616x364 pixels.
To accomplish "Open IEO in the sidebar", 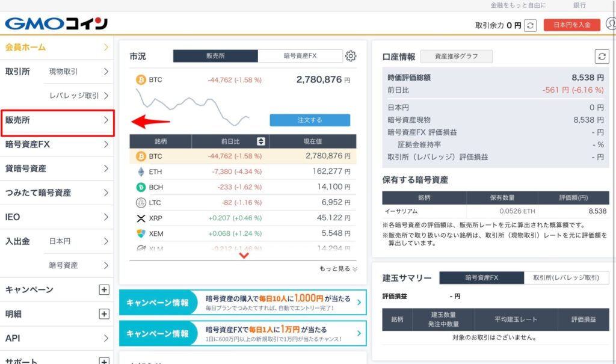I will point(57,217).
